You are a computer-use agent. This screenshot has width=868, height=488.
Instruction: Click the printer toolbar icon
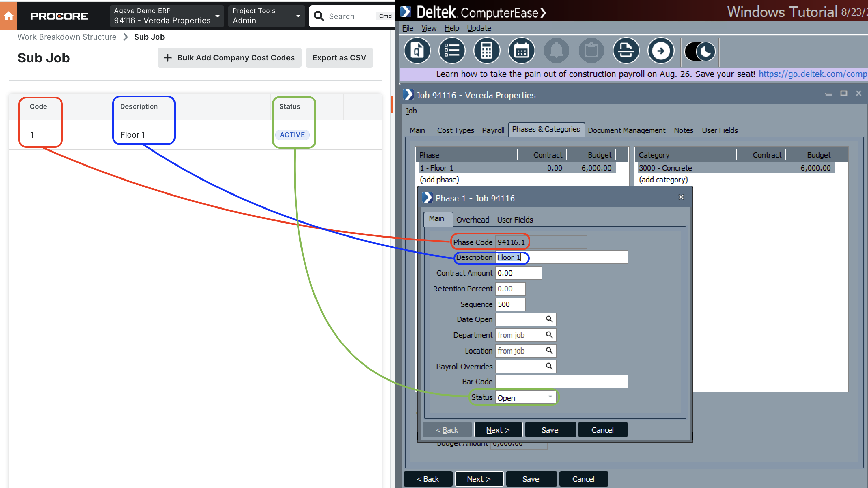click(x=626, y=51)
